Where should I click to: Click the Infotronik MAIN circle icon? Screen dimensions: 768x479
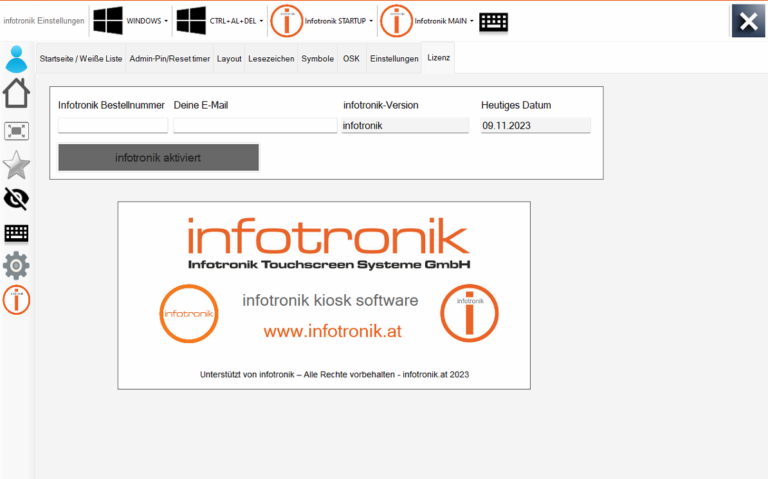point(396,21)
